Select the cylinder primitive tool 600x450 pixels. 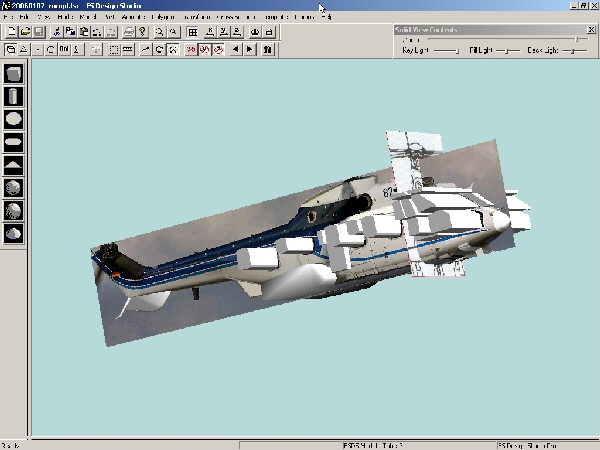[x=14, y=96]
